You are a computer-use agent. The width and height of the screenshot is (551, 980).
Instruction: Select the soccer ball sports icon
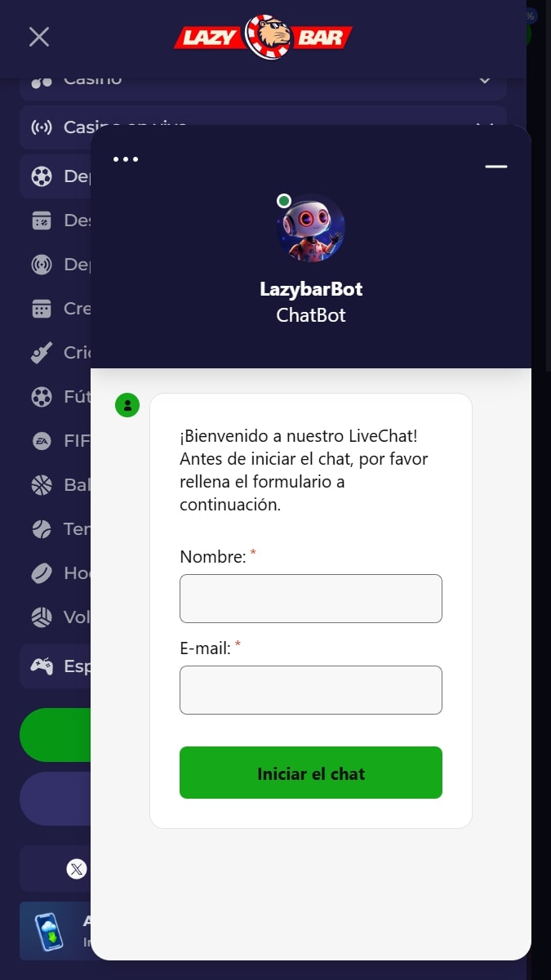(x=41, y=176)
